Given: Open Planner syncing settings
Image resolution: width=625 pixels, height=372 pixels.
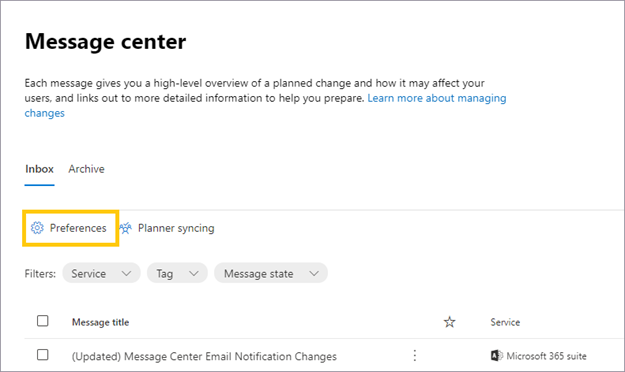Looking at the screenshot, I should click(x=167, y=228).
